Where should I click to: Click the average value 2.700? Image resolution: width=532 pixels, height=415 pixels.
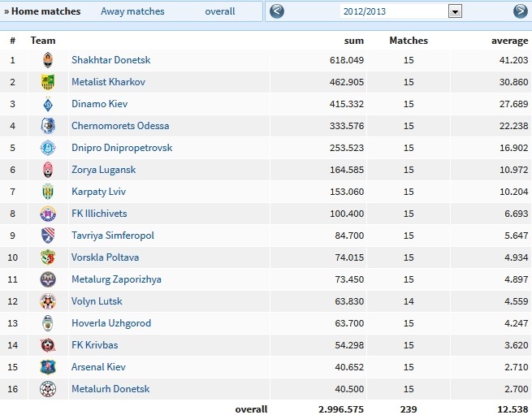pos(516,389)
